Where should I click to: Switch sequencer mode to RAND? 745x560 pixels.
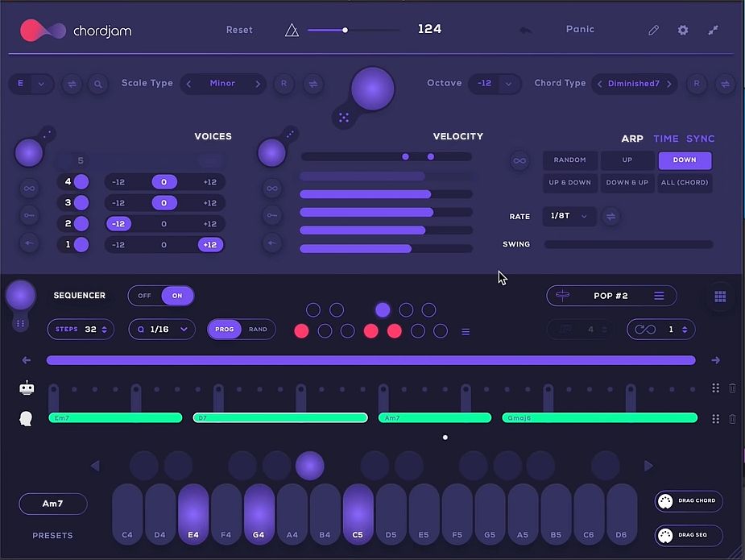[x=258, y=330]
